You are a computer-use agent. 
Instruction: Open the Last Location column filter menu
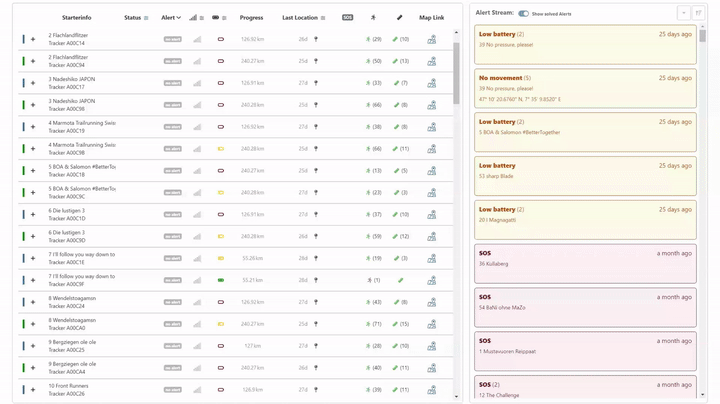323,18
